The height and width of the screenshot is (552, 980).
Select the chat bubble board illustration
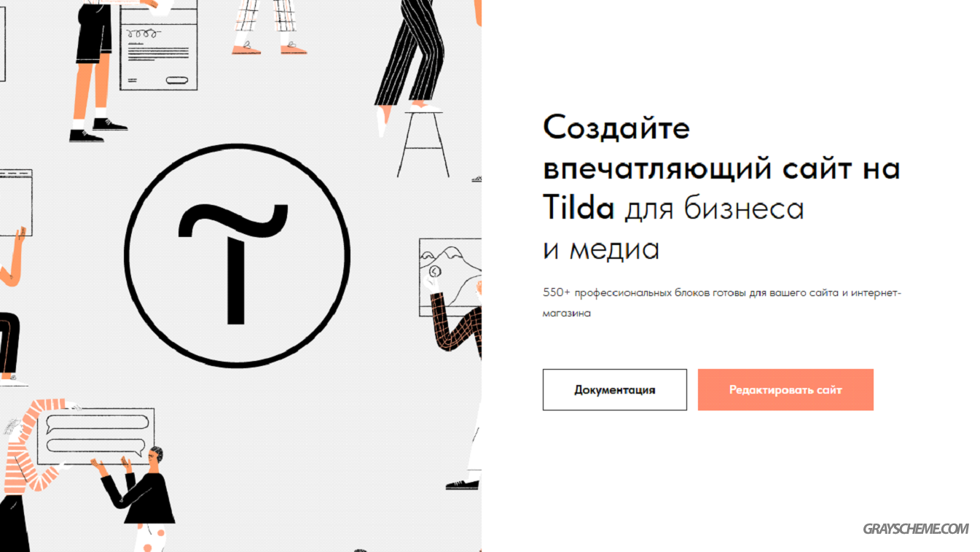(x=96, y=435)
